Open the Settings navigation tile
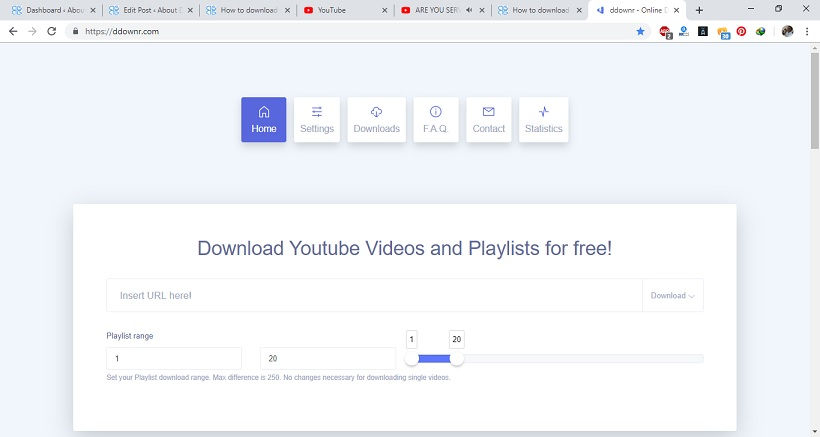 click(x=317, y=120)
